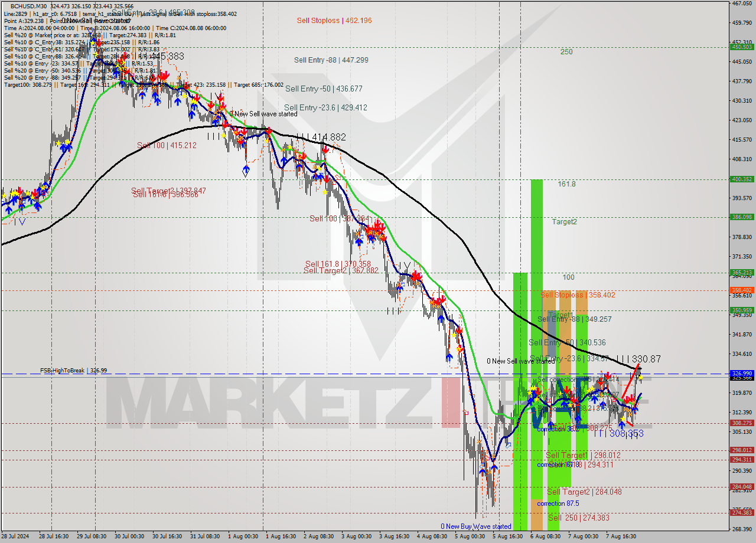Viewport: 756px width, 543px height.
Task: Click the green 400.352 price axis tag
Action: [742, 179]
